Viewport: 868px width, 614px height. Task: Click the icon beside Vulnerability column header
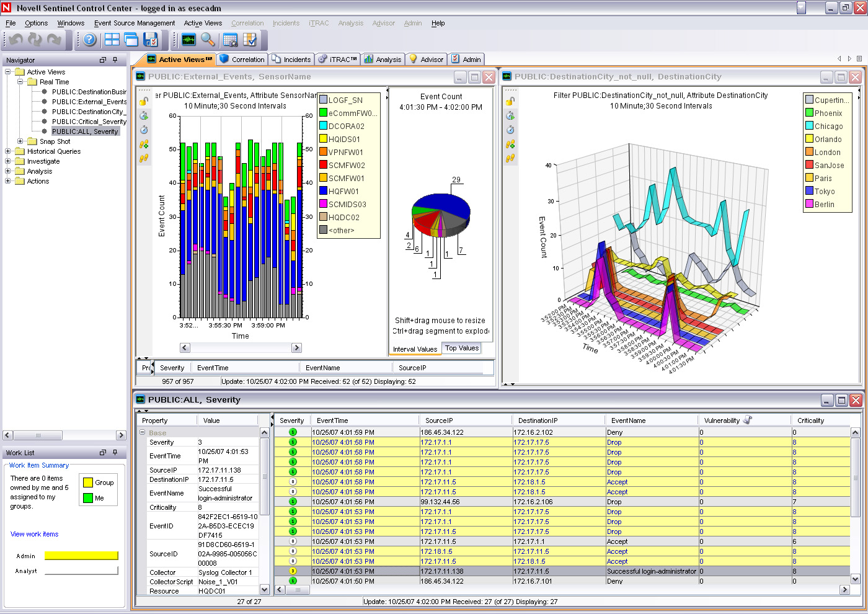pyautogui.click(x=747, y=420)
